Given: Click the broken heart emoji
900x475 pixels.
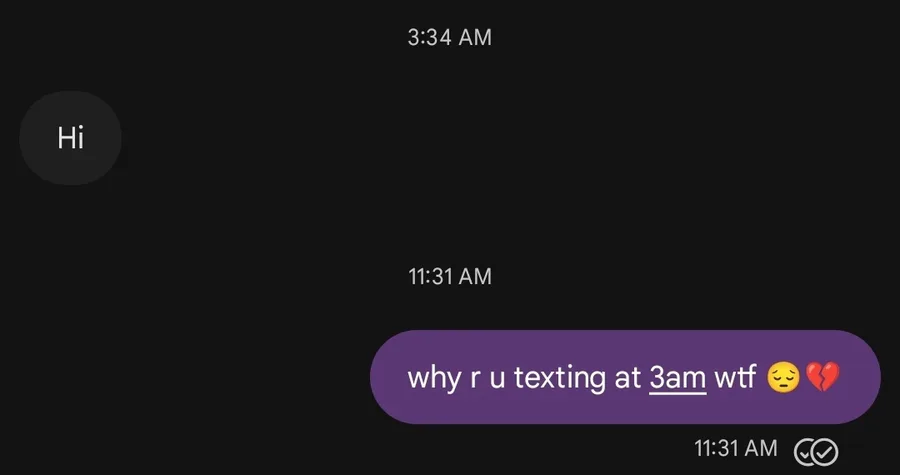Looking at the screenshot, I should [x=823, y=377].
